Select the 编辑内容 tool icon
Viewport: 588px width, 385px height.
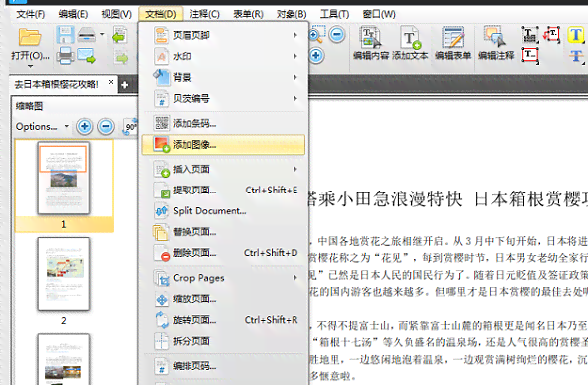click(370, 38)
